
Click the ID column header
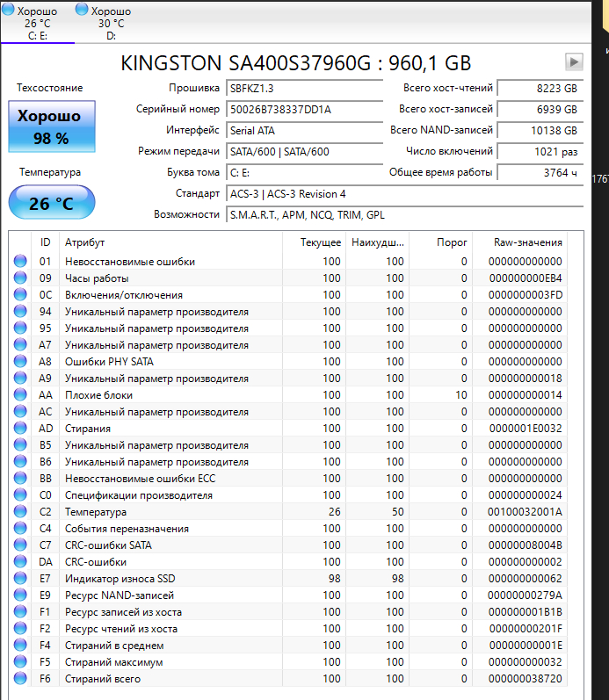(x=45, y=242)
